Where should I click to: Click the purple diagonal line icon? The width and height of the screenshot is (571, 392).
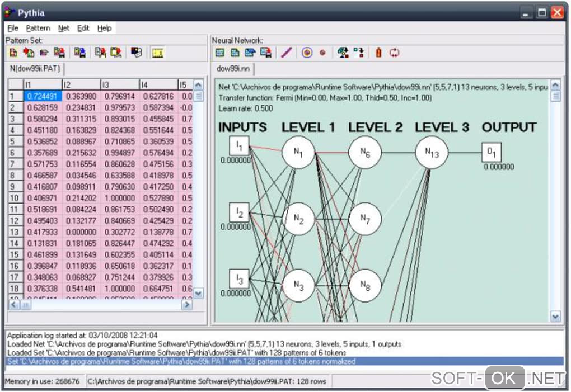[x=287, y=53]
